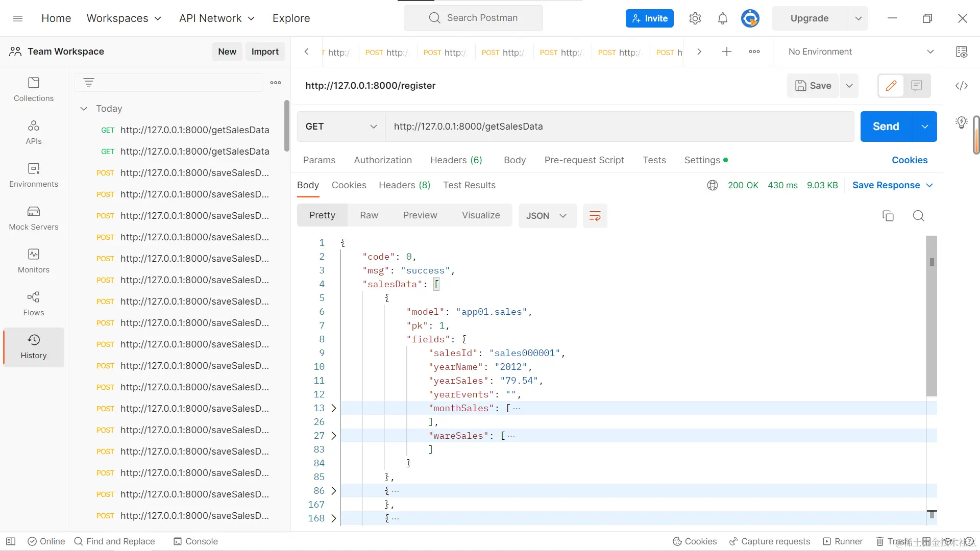Open environment quick look icon

(962, 52)
